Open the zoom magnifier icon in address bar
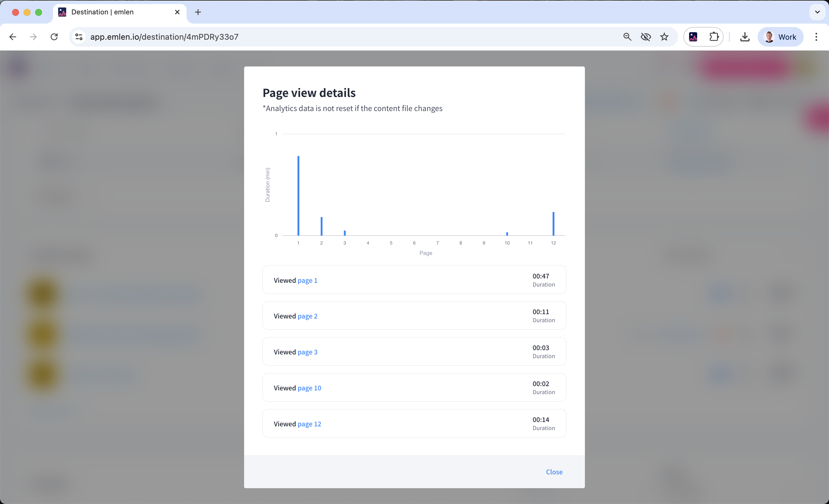The width and height of the screenshot is (829, 504). [x=627, y=37]
